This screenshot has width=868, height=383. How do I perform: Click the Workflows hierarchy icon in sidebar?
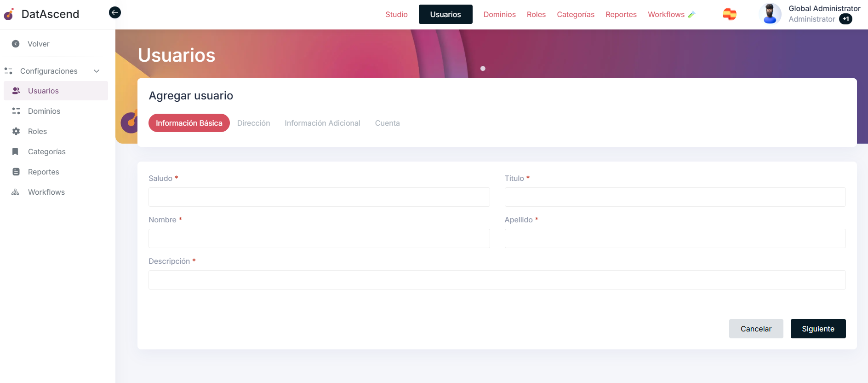click(16, 192)
